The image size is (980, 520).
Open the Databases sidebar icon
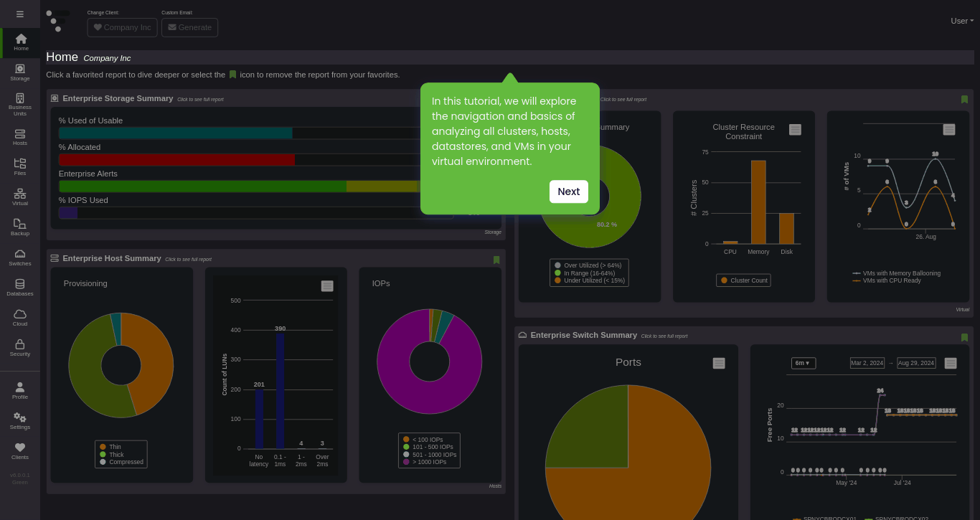coord(20,288)
